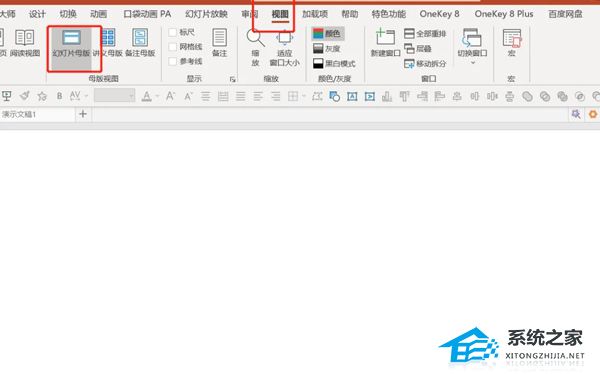Viewport: 600px width, 374px height.
Task: Expand the font color dropdown arrow
Action: (x=157, y=96)
